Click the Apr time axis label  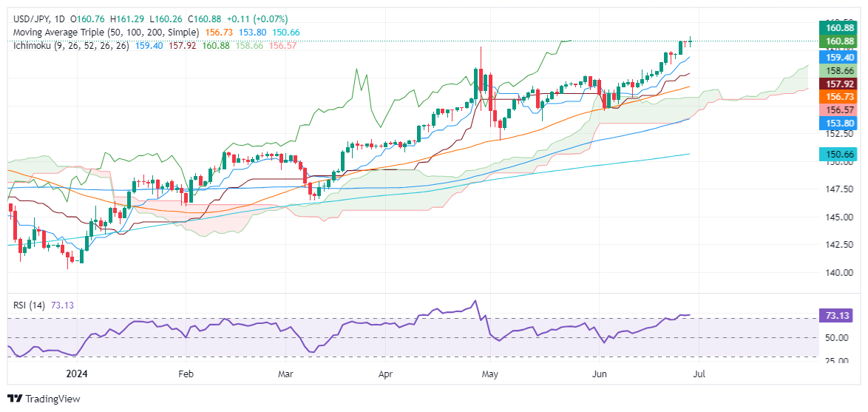(x=384, y=375)
